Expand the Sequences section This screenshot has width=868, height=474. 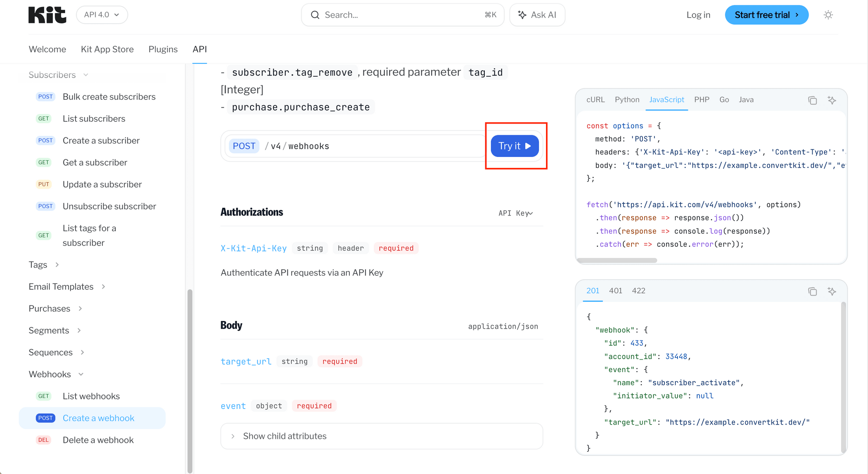coord(56,353)
